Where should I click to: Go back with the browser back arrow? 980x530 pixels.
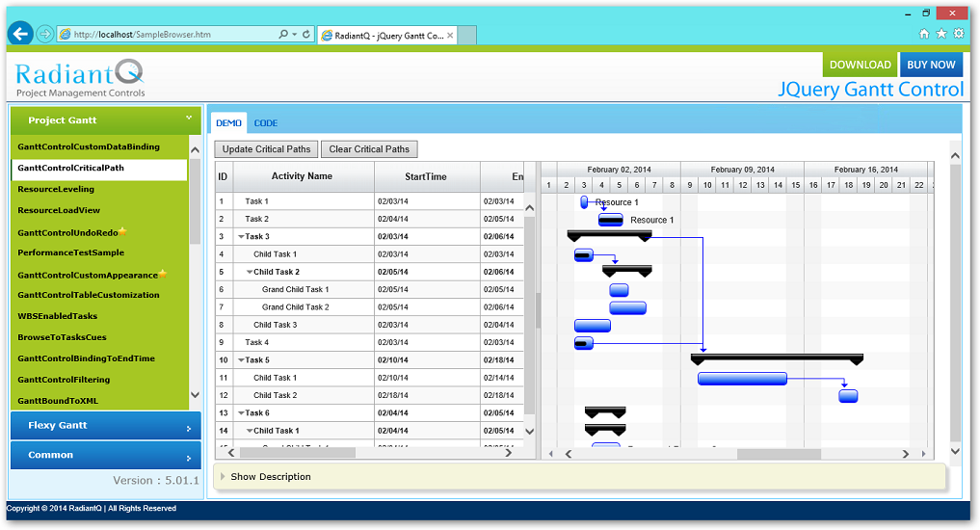[20, 33]
